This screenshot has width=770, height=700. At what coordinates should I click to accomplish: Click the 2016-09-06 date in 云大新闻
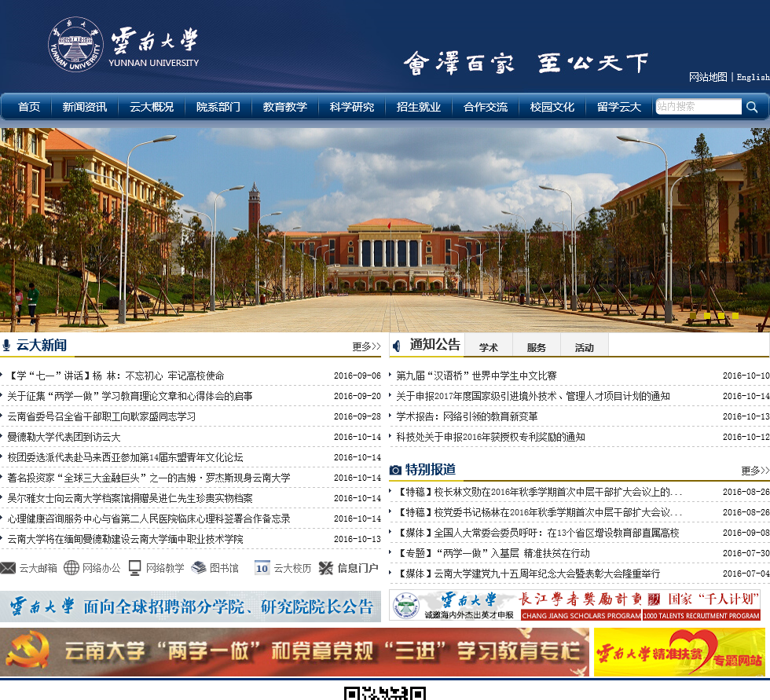click(357, 376)
